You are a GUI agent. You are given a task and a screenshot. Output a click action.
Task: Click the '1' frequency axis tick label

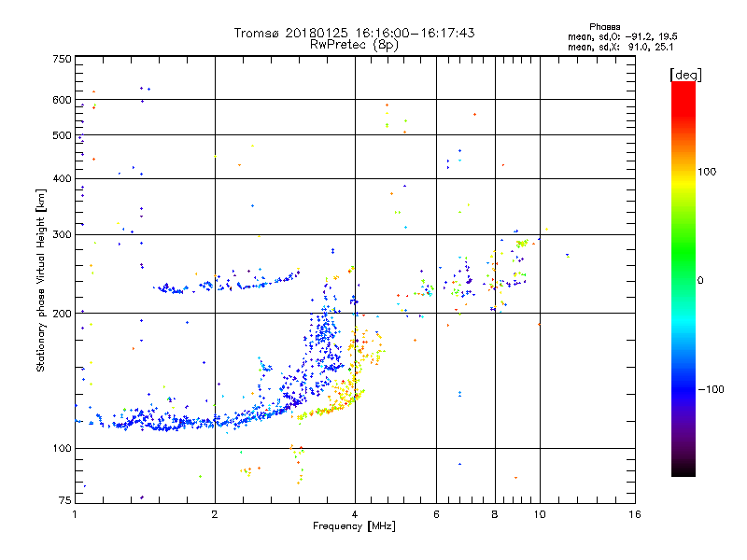tap(75, 514)
